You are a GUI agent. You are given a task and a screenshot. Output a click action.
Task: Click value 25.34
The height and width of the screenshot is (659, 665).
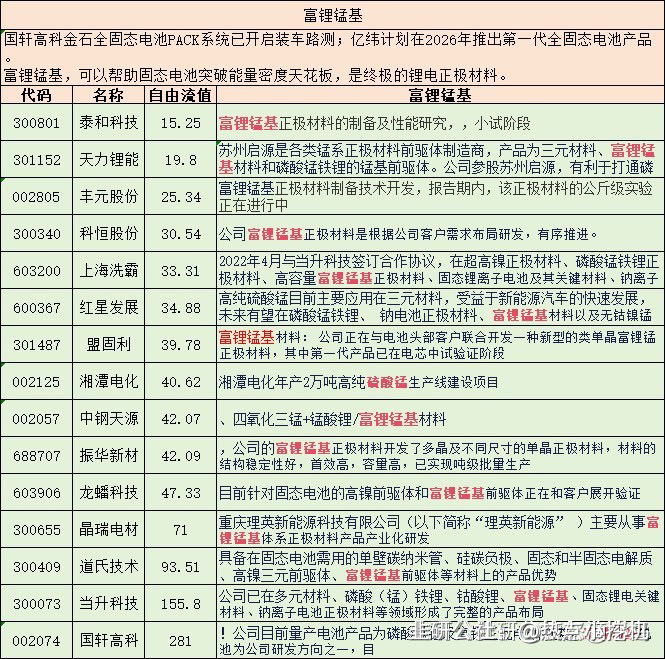click(181, 197)
